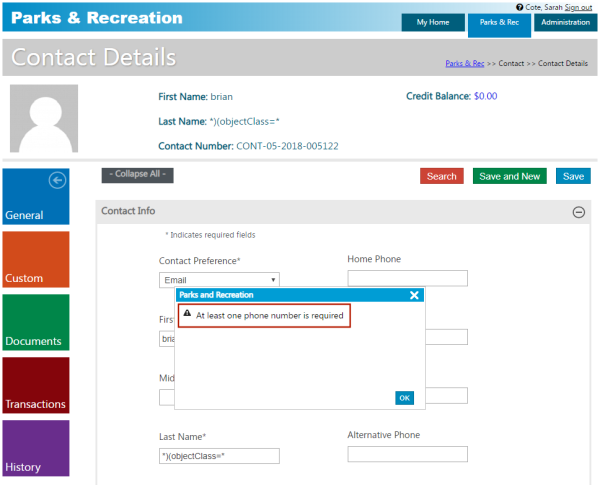Open the Transactions sidebar tile
Image resolution: width=600 pixels, height=485 pixels.
[x=36, y=386]
